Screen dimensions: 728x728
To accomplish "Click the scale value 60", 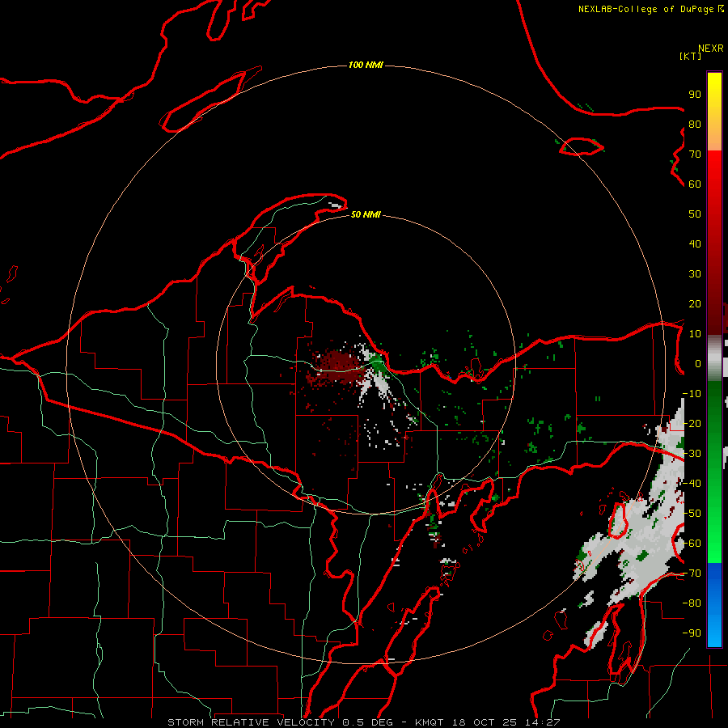I will pyautogui.click(x=695, y=184).
